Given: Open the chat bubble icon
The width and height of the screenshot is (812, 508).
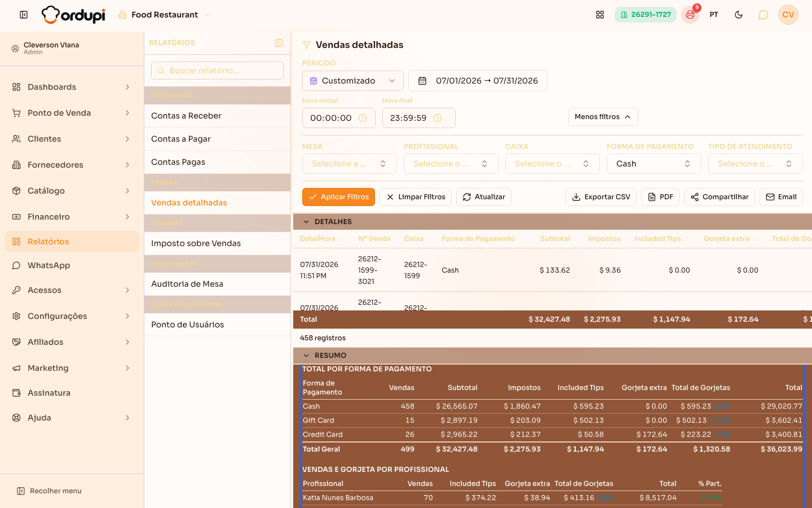Looking at the screenshot, I should (x=763, y=15).
